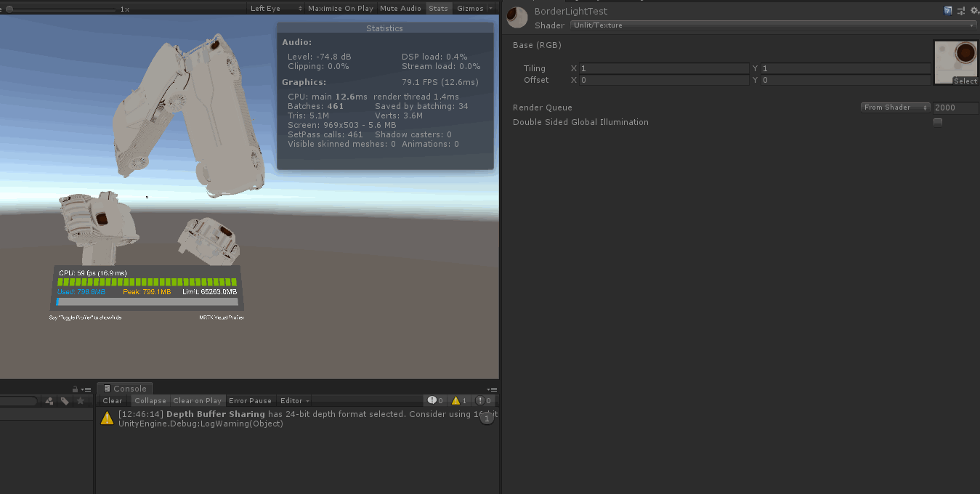Click the BorderLightTest material name
The image size is (980, 494).
click(x=571, y=12)
